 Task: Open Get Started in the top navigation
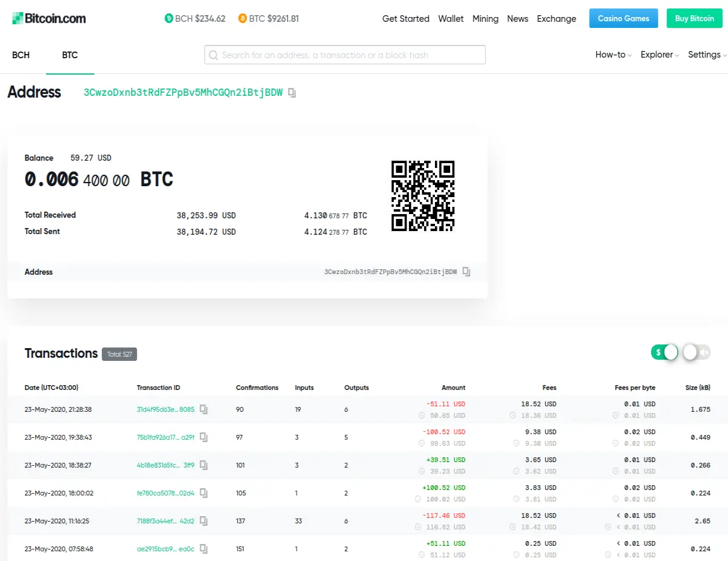click(x=406, y=19)
